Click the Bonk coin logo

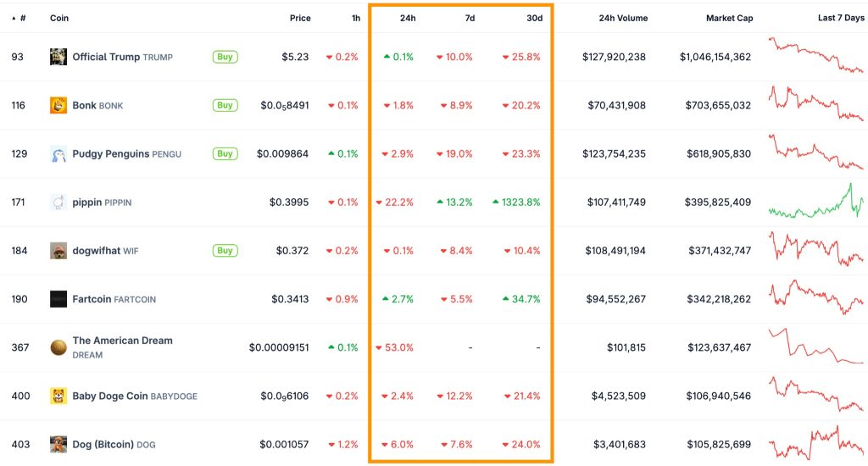click(x=58, y=105)
